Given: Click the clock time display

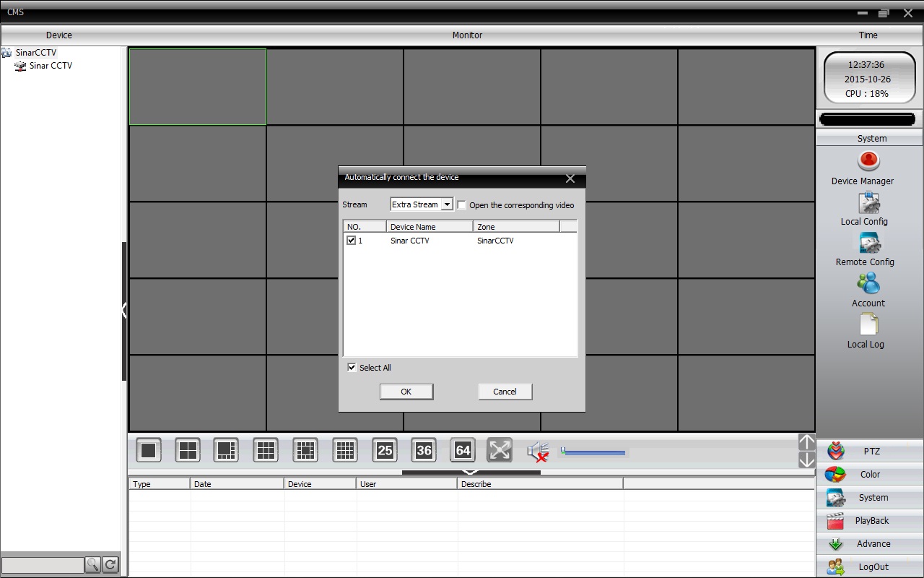Looking at the screenshot, I should click(x=866, y=65).
